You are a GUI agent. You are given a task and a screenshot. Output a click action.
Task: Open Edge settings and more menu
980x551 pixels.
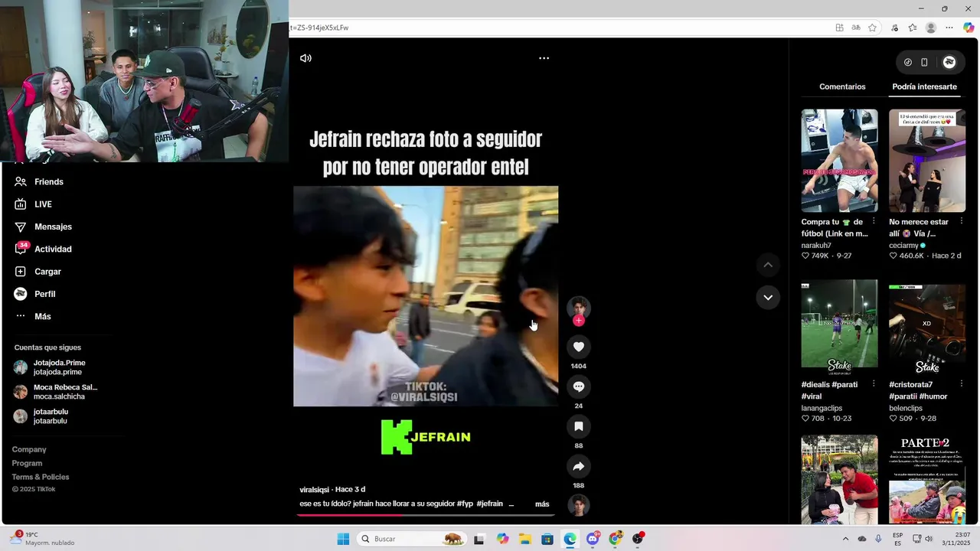pyautogui.click(x=949, y=28)
